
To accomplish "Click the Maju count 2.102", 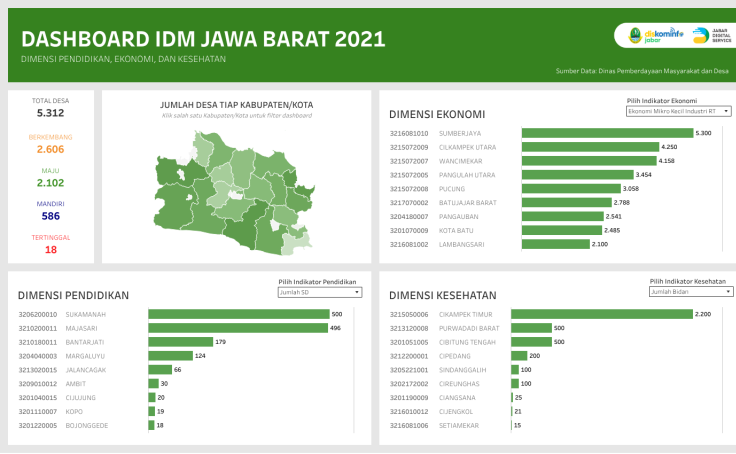I will pyautogui.click(x=50, y=183).
